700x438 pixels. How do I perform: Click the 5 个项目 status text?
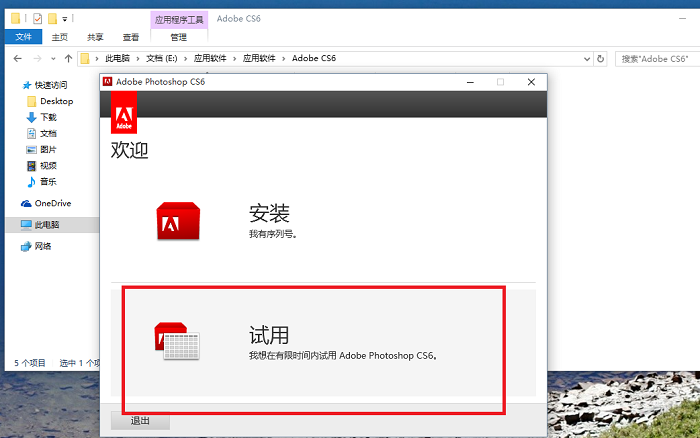(29, 363)
